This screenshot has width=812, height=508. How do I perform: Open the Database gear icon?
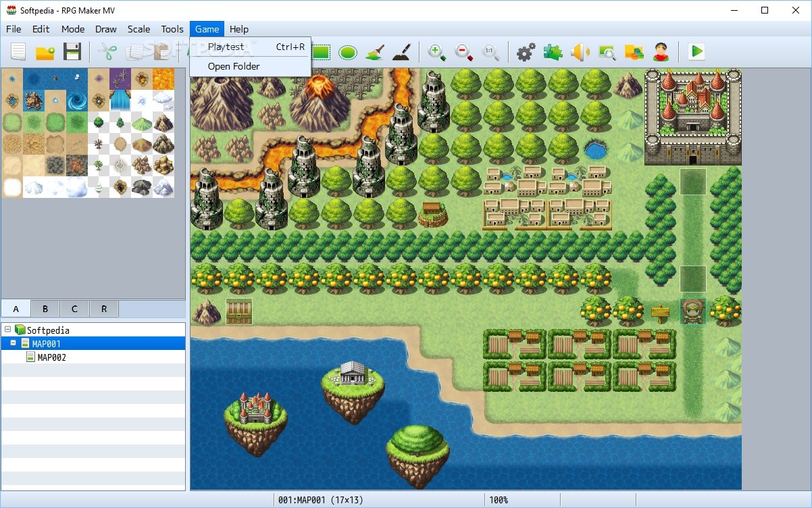tap(526, 51)
